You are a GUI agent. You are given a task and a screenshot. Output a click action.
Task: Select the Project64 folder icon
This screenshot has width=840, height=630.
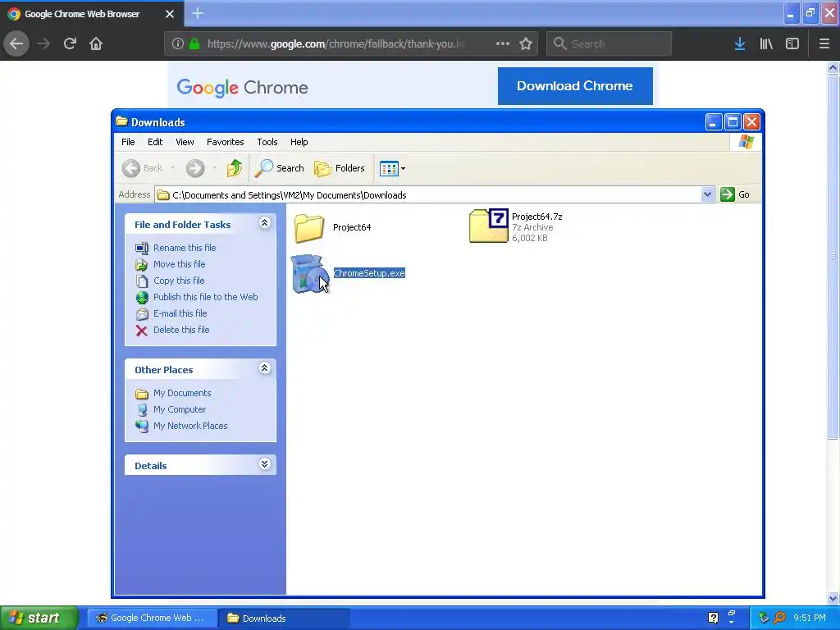pos(309,228)
